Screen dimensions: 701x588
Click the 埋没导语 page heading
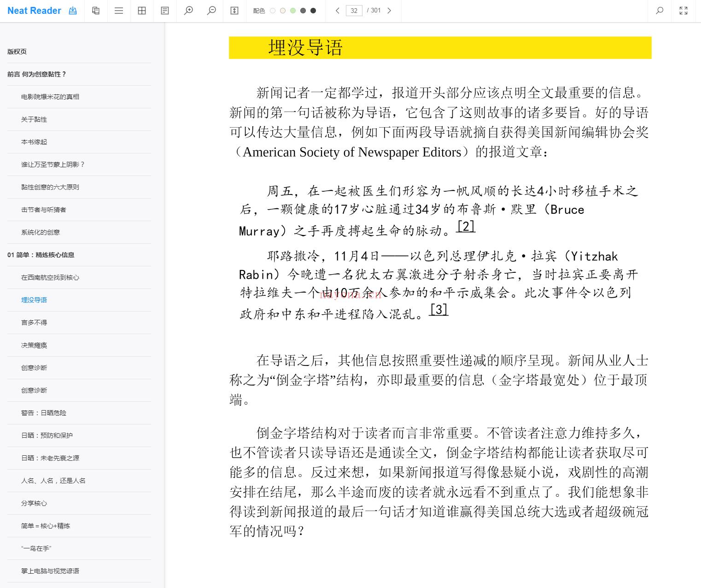pyautogui.click(x=306, y=48)
